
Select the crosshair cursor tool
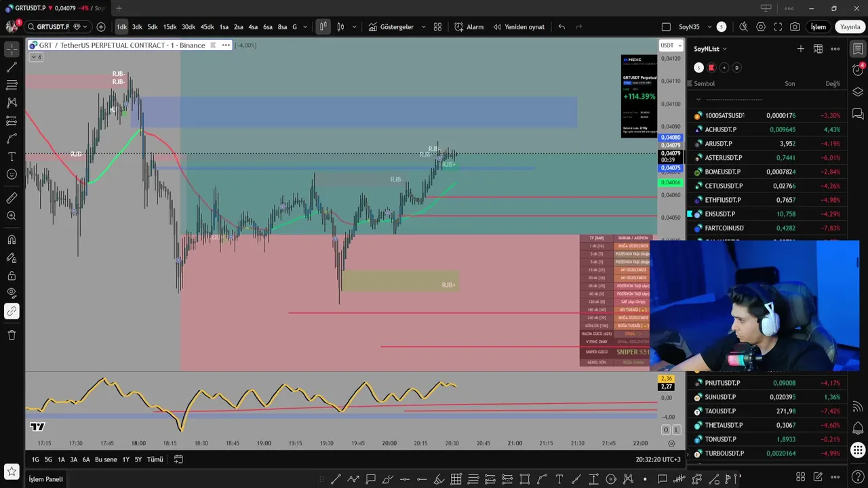click(x=12, y=49)
